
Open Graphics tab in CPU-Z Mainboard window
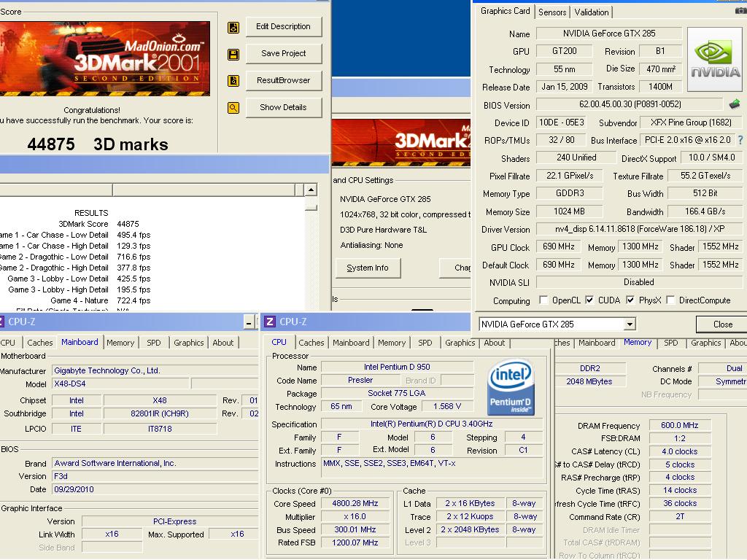189,343
